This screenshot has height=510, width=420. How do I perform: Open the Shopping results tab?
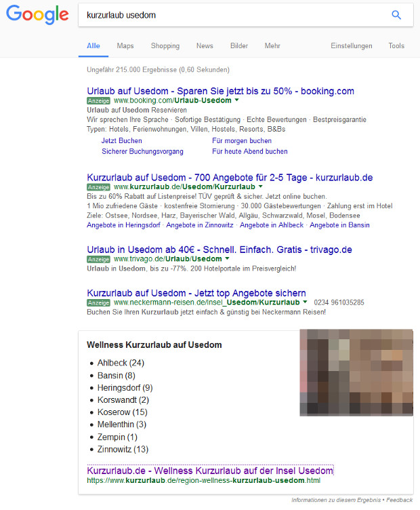pos(165,46)
